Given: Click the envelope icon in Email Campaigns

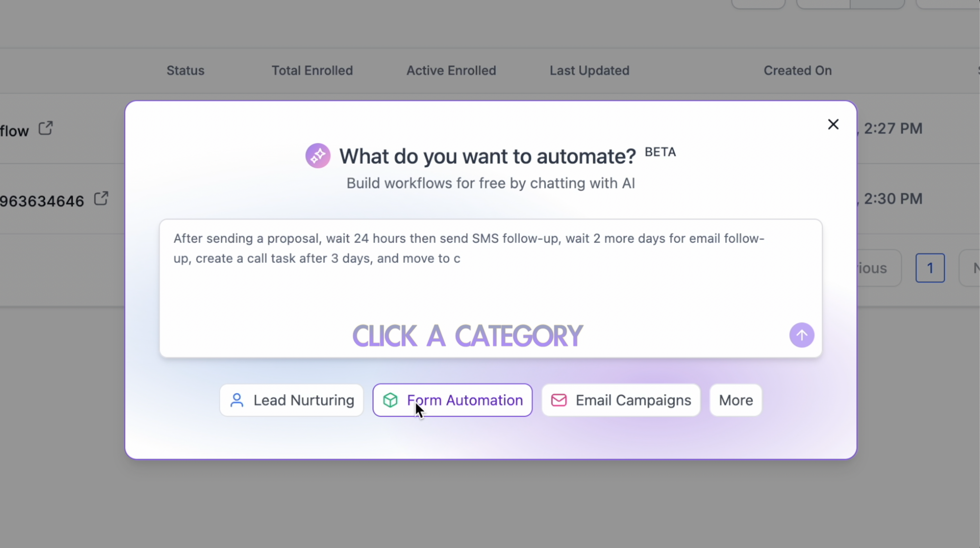Looking at the screenshot, I should [x=559, y=400].
